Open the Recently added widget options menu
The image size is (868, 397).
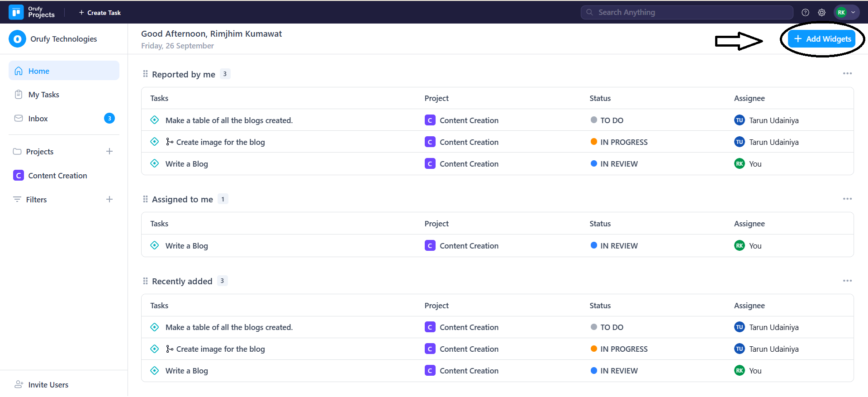point(847,281)
